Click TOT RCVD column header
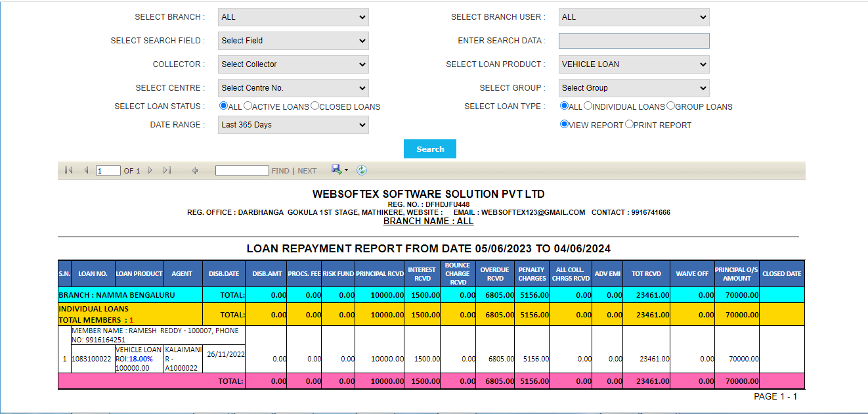 pyautogui.click(x=647, y=274)
